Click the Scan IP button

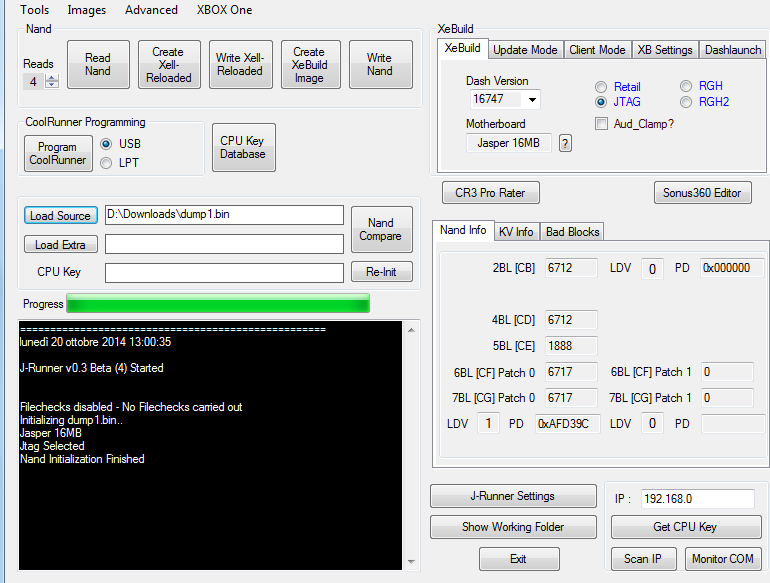pyautogui.click(x=643, y=559)
